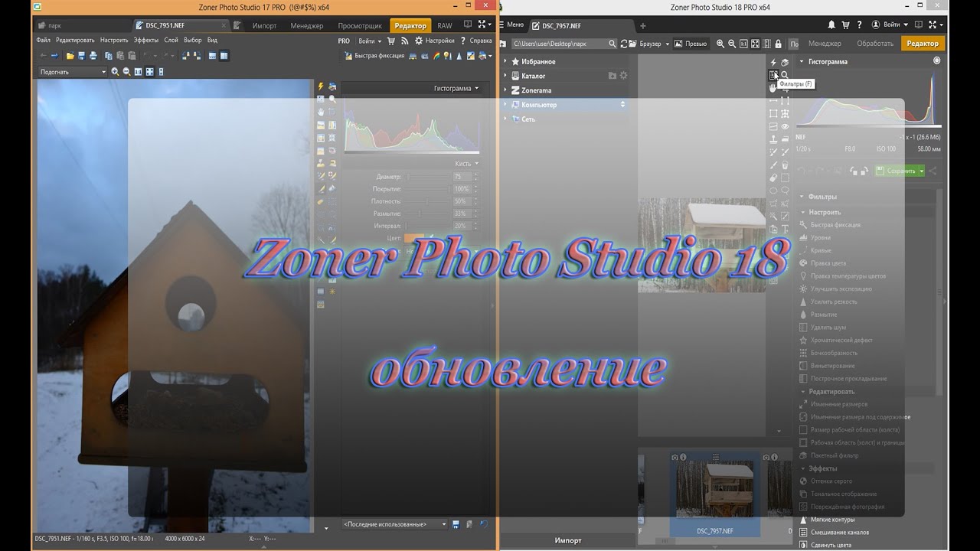Select the quick edit lightning tool in Zoner 18
Screen dimensions: 980x551
click(773, 62)
